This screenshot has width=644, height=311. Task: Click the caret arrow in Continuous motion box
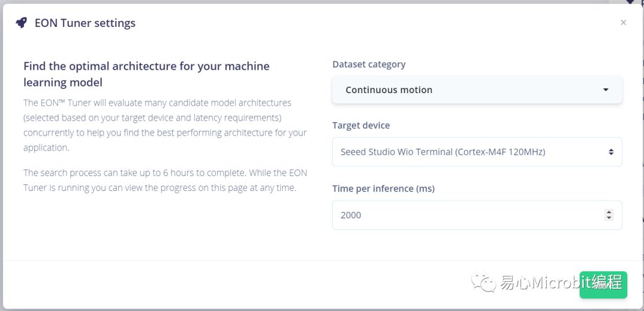pyautogui.click(x=605, y=90)
